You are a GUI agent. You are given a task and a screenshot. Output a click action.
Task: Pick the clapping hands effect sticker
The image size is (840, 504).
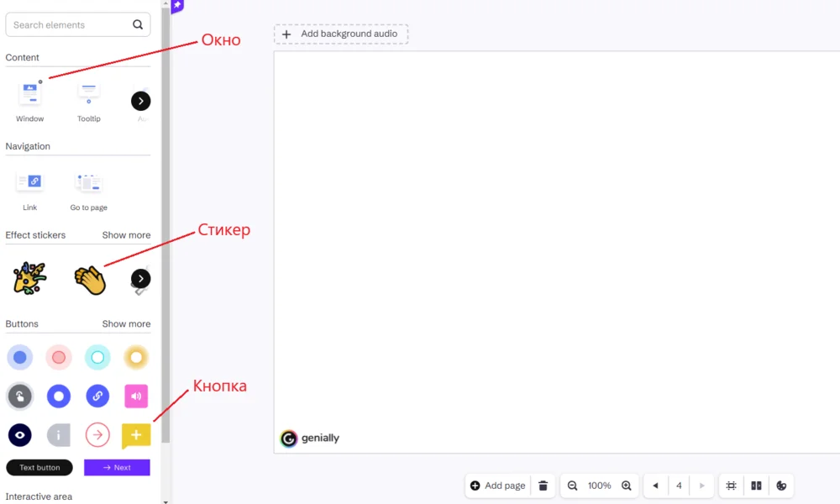click(x=90, y=280)
